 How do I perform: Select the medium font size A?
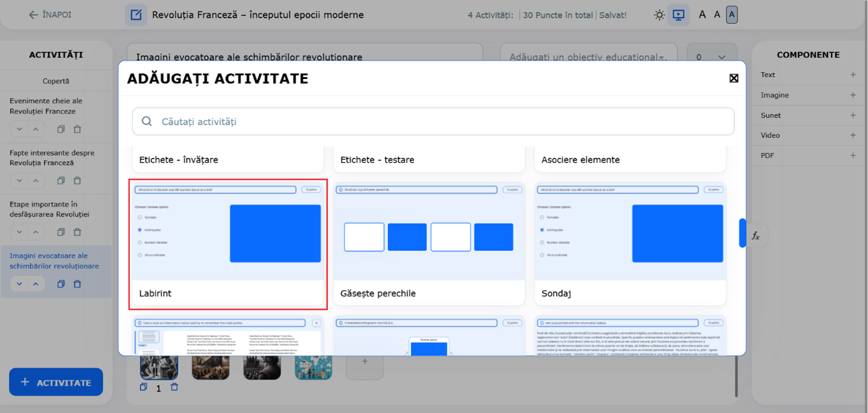click(717, 15)
